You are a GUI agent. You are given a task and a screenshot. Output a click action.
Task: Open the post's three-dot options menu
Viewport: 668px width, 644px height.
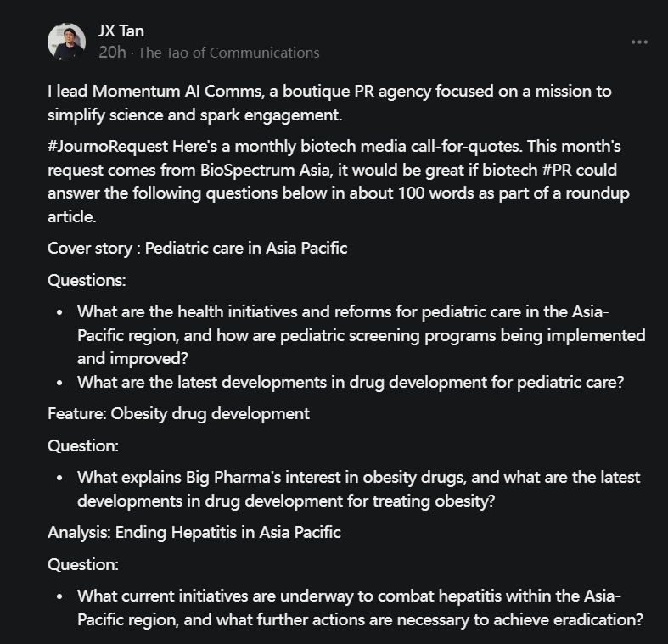pos(639,42)
